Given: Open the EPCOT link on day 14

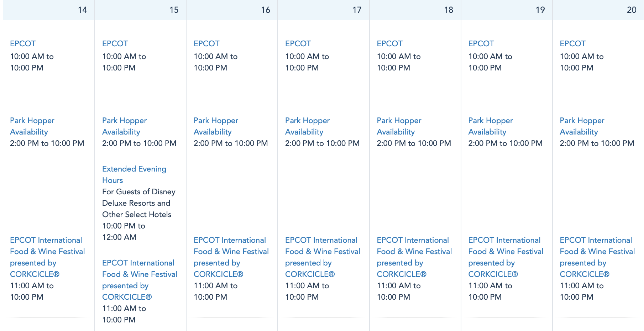Looking at the screenshot, I should [23, 44].
